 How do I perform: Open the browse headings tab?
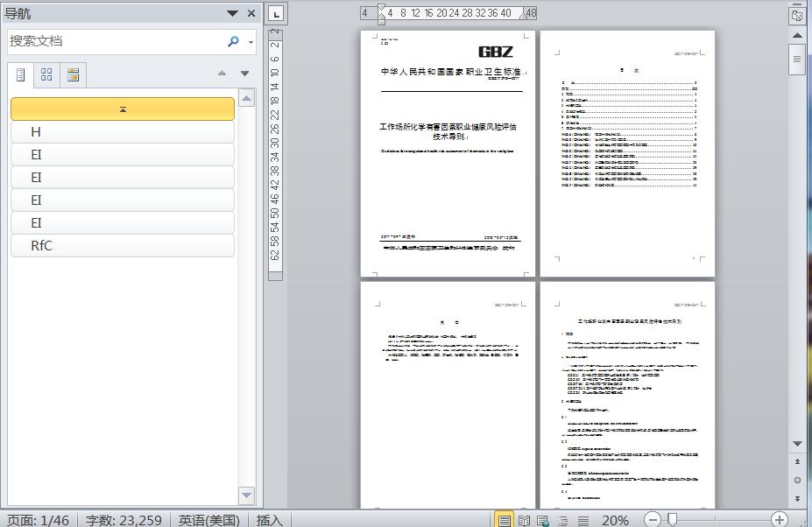click(x=21, y=75)
